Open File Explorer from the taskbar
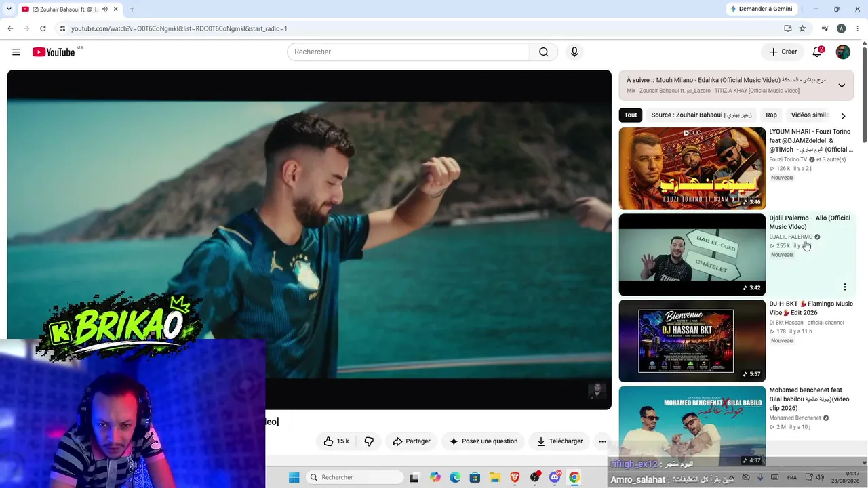 (x=495, y=478)
